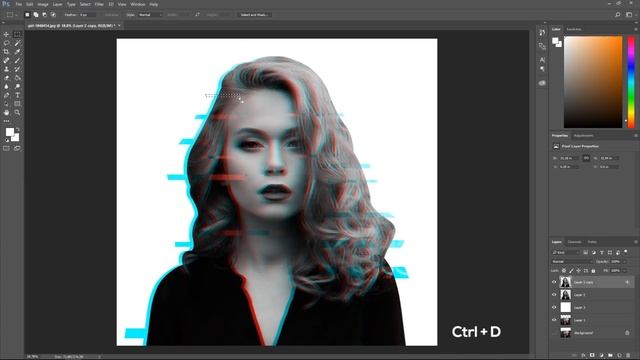The image size is (640, 360).
Task: Select the Dodge tool
Action: [17, 86]
